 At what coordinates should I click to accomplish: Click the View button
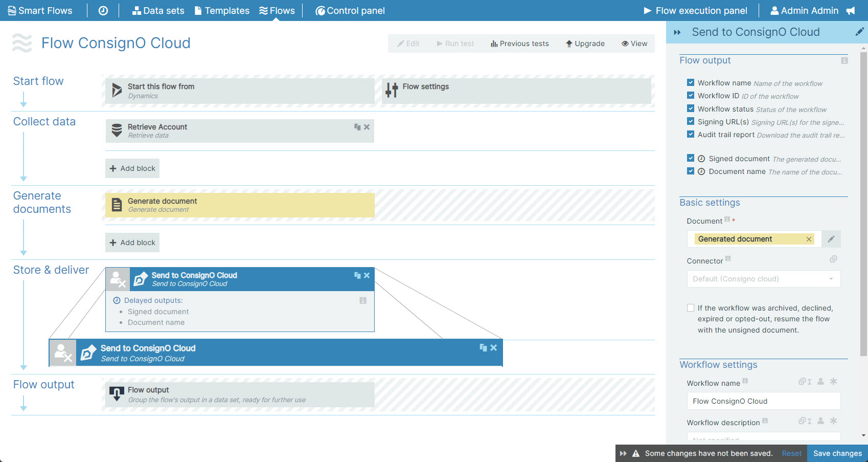click(634, 43)
